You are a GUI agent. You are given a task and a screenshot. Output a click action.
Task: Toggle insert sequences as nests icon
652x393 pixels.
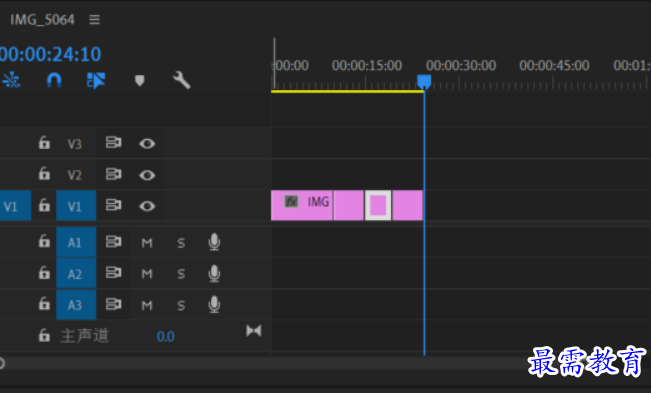pos(11,80)
